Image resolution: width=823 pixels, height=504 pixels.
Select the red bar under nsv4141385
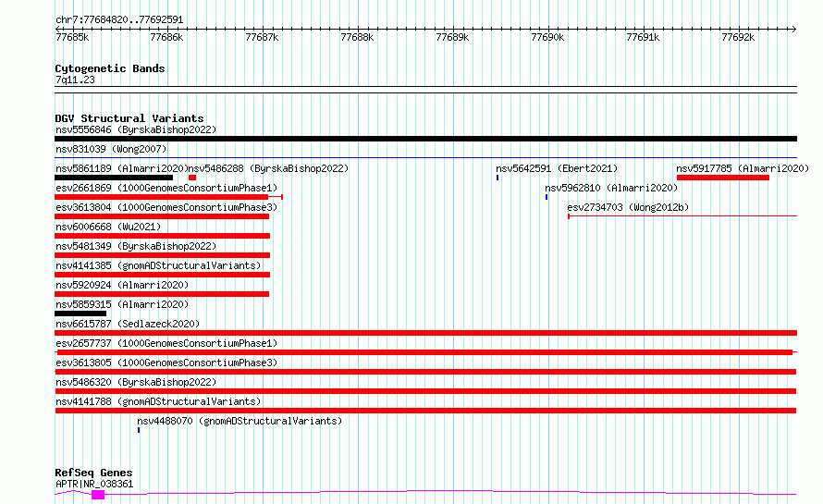pos(162,275)
